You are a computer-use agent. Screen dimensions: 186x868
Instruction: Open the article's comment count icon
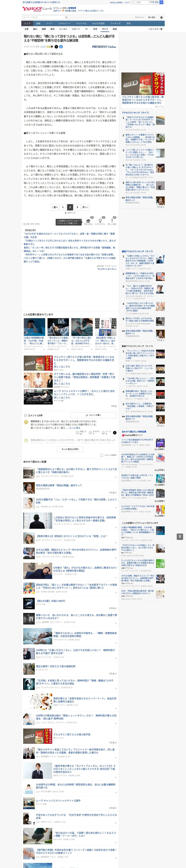pos(43,47)
